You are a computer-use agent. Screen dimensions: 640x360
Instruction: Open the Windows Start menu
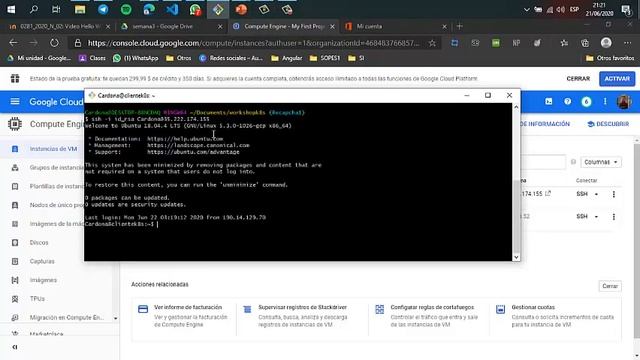pos(11,9)
